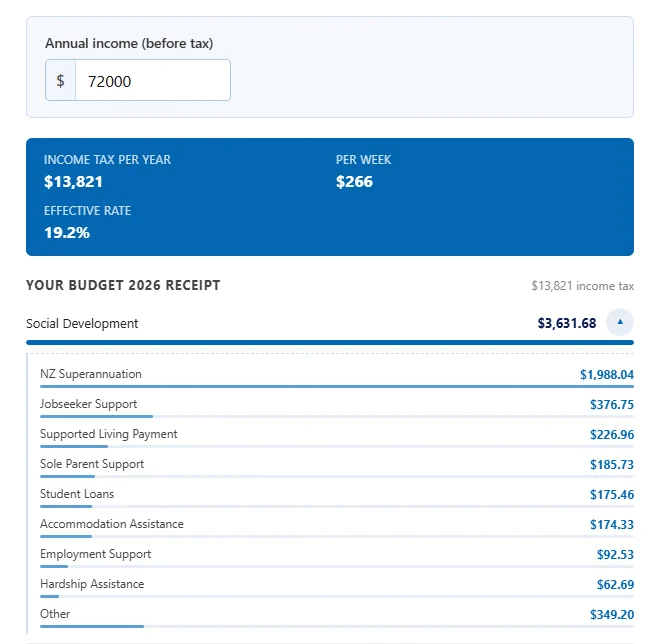Collapse the Social Development section arrow

620,322
